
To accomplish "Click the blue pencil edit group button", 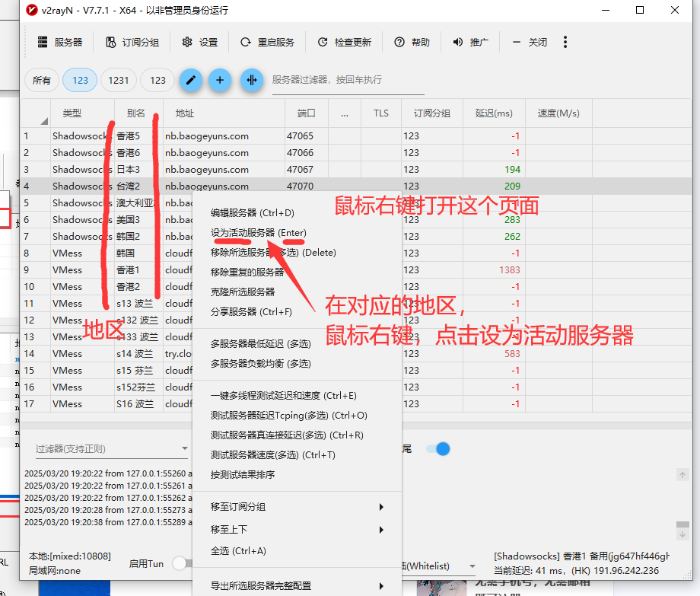I will [190, 80].
